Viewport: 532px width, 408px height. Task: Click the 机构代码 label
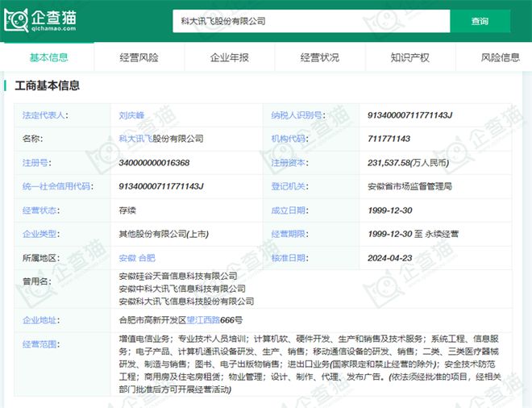point(289,139)
